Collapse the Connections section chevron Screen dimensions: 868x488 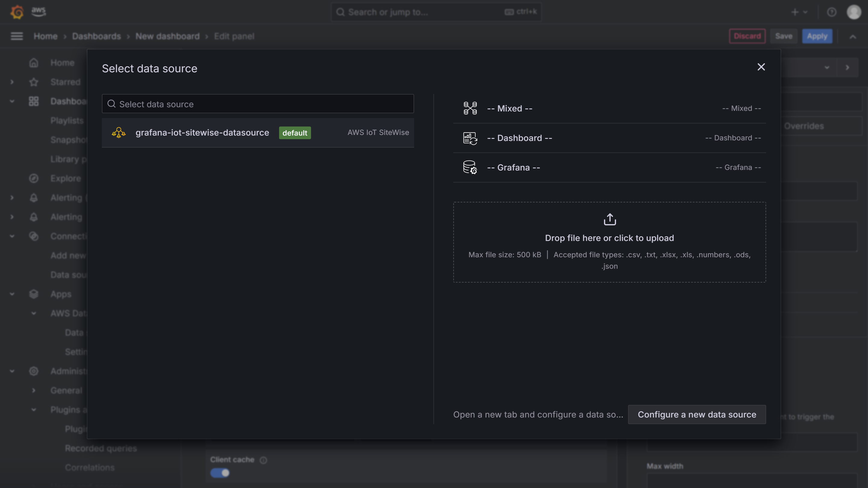[x=12, y=236]
